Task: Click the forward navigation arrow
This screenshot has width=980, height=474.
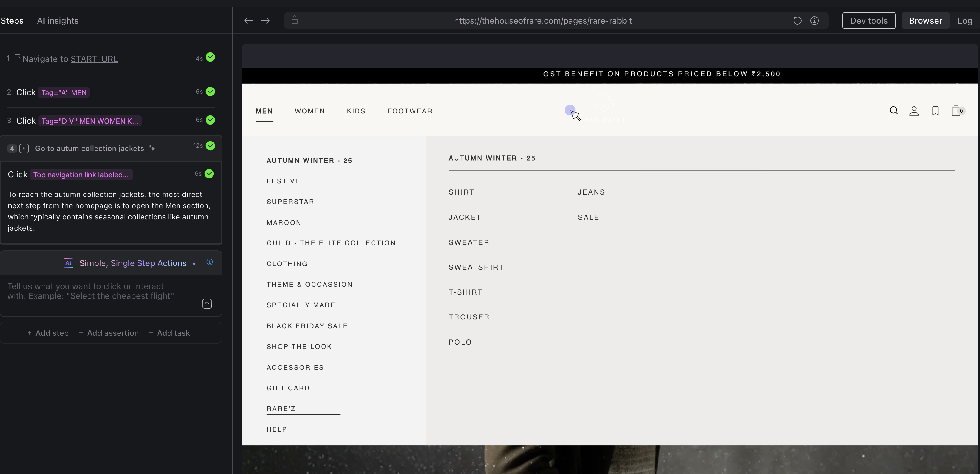Action: [265, 21]
